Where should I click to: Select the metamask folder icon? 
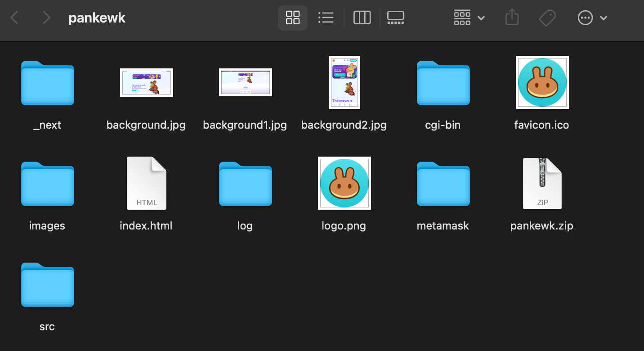(x=443, y=184)
